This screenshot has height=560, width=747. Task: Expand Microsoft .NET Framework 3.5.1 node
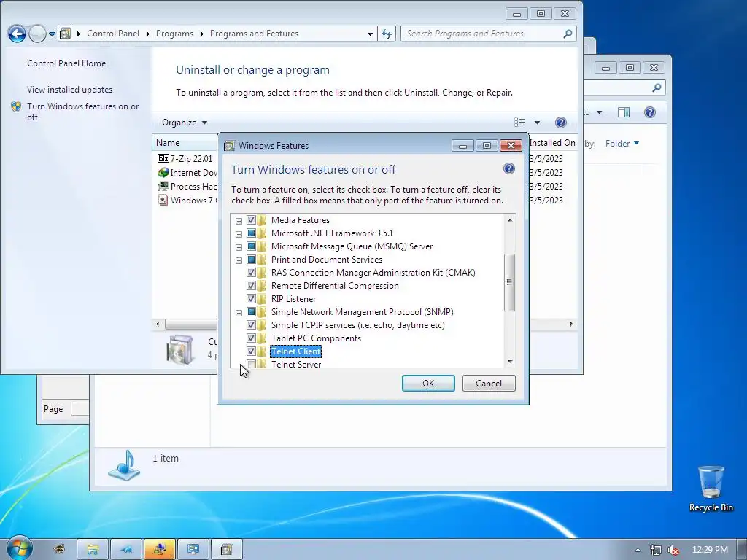pos(239,234)
